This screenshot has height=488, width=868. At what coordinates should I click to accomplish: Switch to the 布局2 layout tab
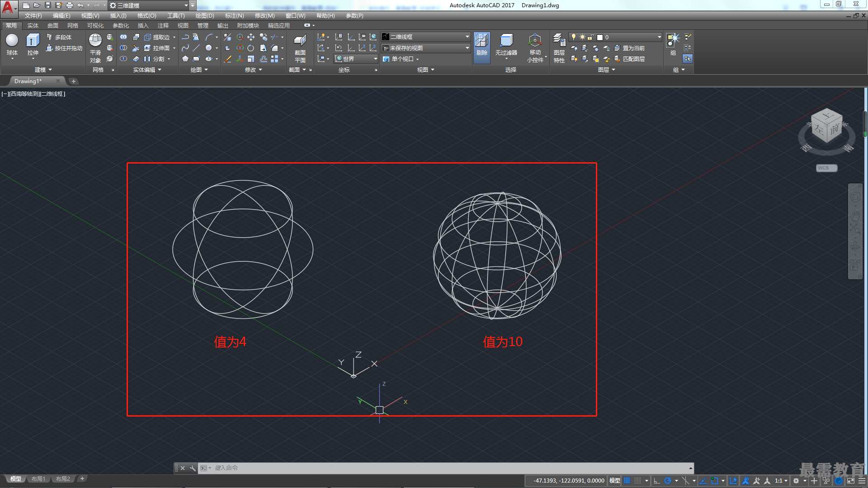(x=63, y=479)
